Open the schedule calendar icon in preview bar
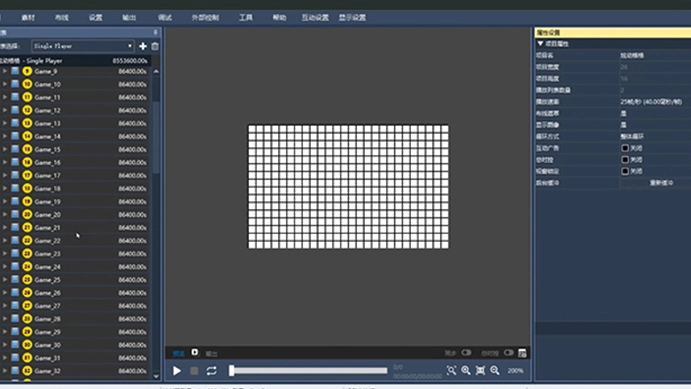The width and height of the screenshot is (691, 389). (522, 353)
